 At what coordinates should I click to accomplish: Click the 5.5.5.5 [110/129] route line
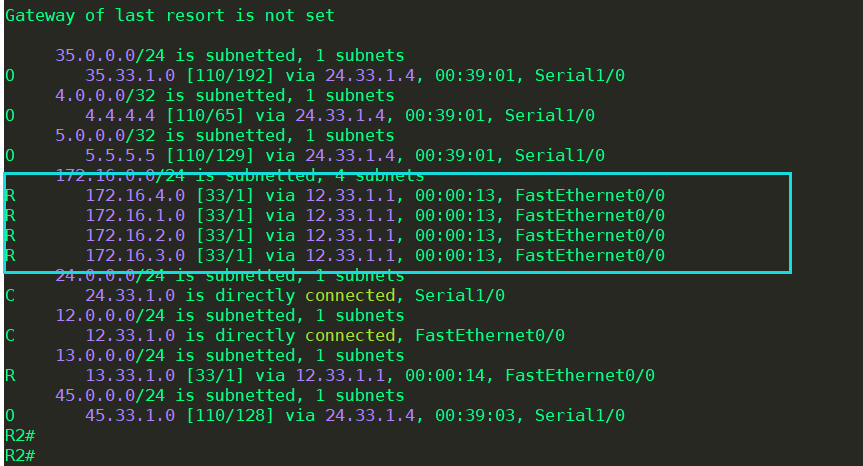(x=305, y=156)
